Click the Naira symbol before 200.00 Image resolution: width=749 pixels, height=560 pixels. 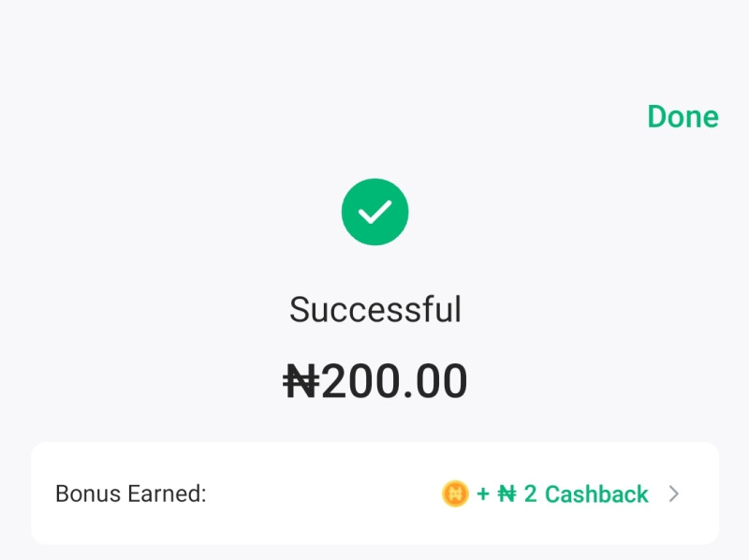coord(301,382)
